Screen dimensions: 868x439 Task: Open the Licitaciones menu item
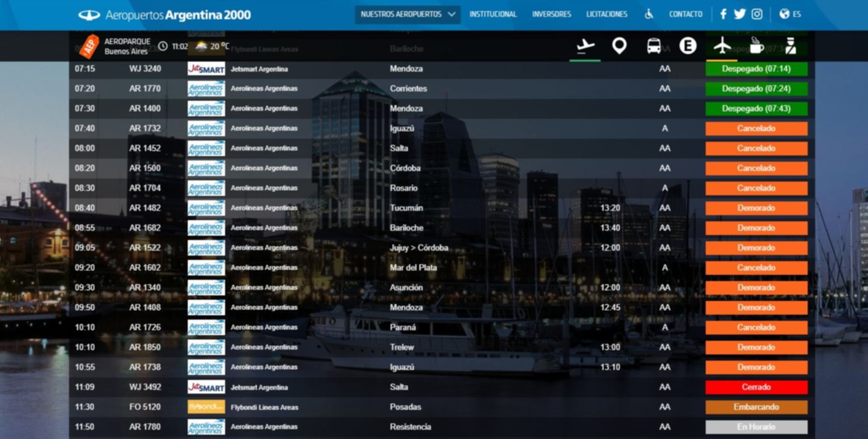[607, 14]
